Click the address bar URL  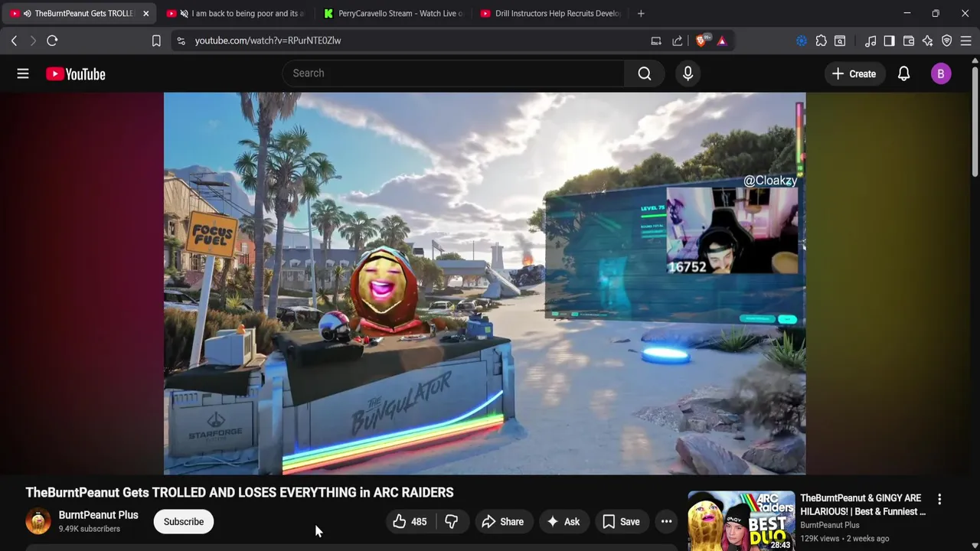coord(268,41)
